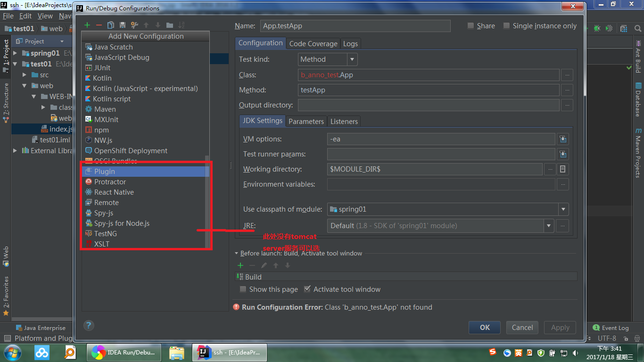Click the OK button
The height and width of the screenshot is (362, 644).
[x=485, y=328]
